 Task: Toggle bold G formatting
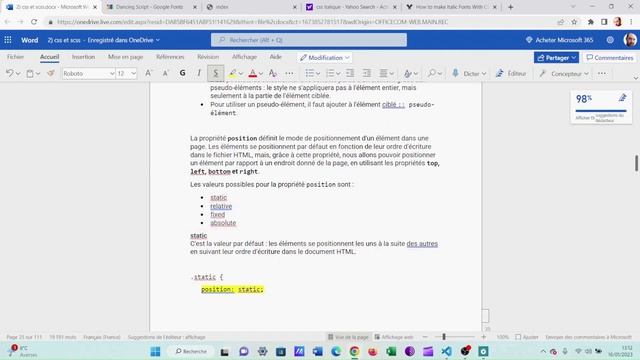point(182,73)
